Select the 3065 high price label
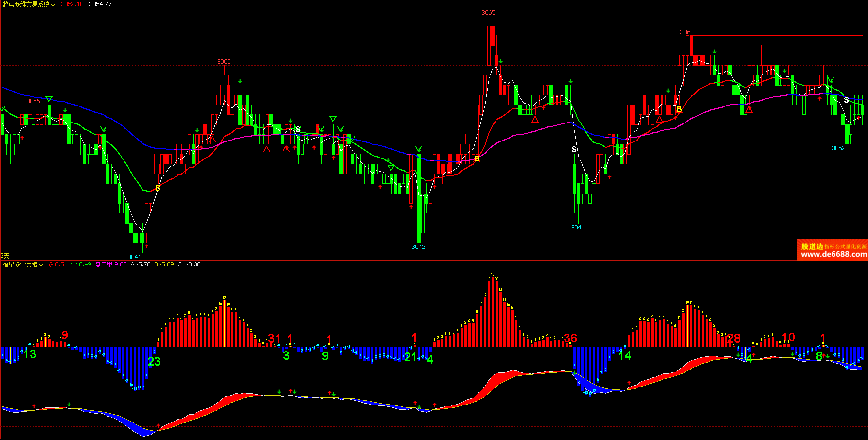The image size is (868, 440). pyautogui.click(x=488, y=13)
